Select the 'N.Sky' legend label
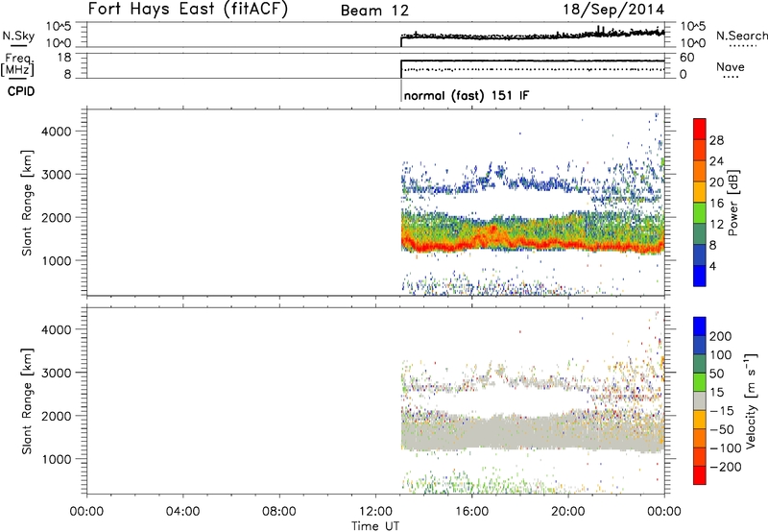768x532 pixels. 18,36
